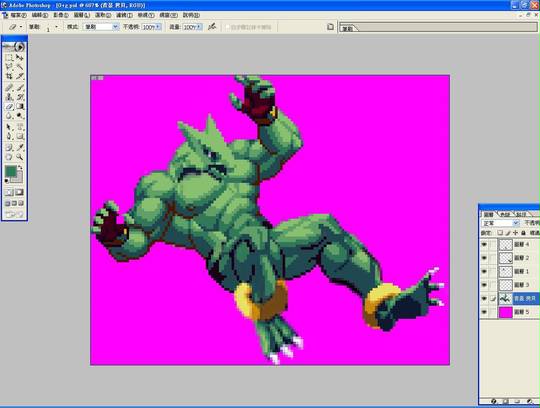
Task: Switch to standard screen mode
Action: pyautogui.click(x=7, y=203)
